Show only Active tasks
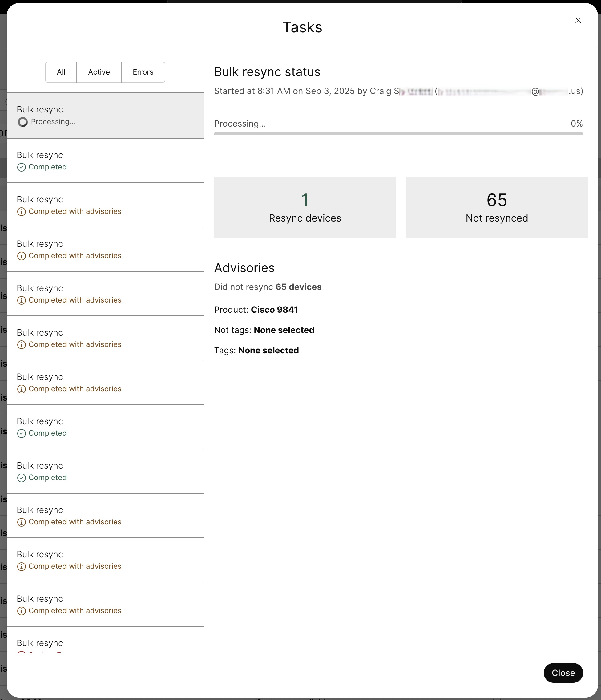Image resolution: width=601 pixels, height=700 pixels. [x=99, y=72]
